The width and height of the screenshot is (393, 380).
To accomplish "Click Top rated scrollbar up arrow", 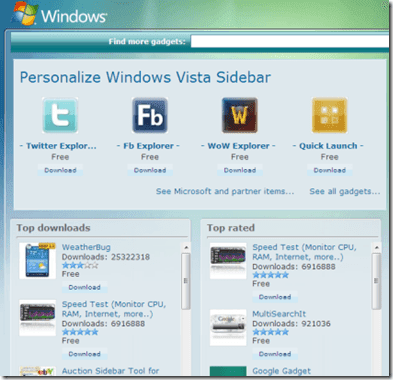I will (x=376, y=248).
